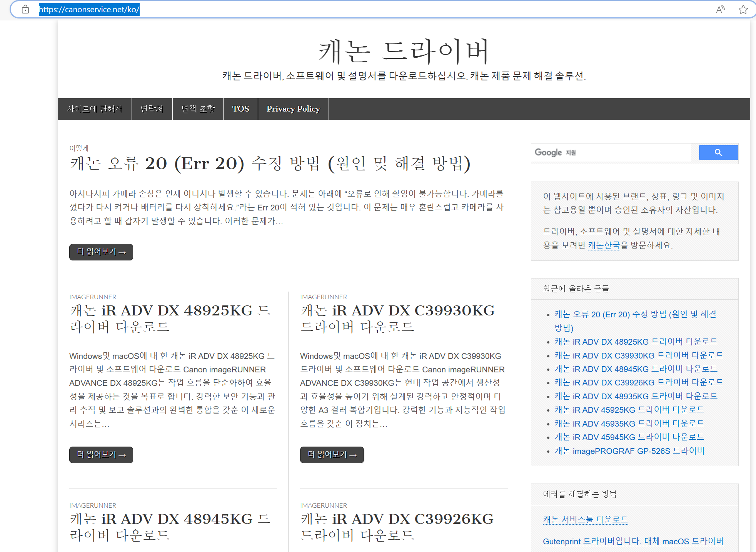The height and width of the screenshot is (552, 756).
Task: Open iR ADV DX 48945KG article headline
Action: (170, 527)
